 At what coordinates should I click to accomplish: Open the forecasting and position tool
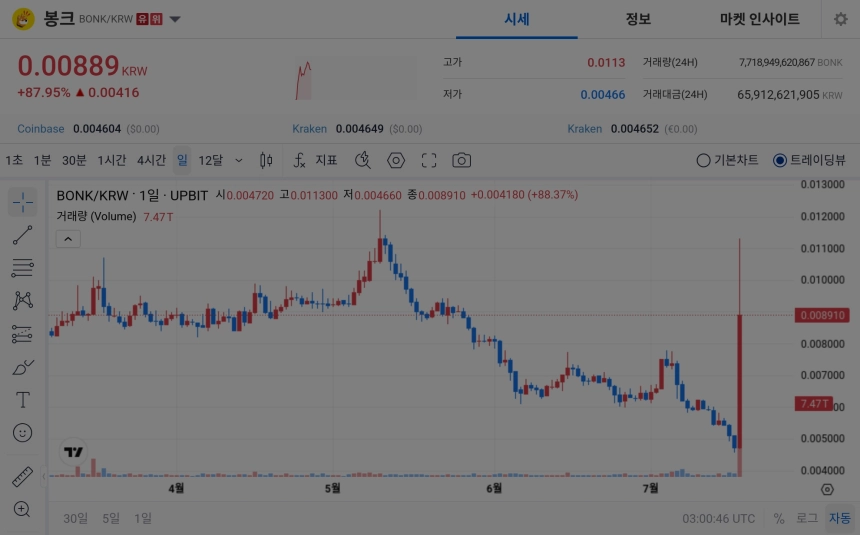(22, 334)
